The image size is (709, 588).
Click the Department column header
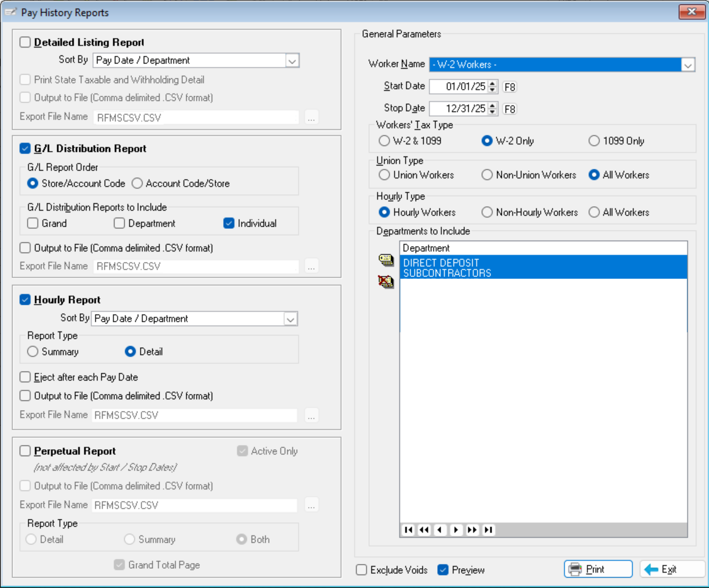pos(544,248)
